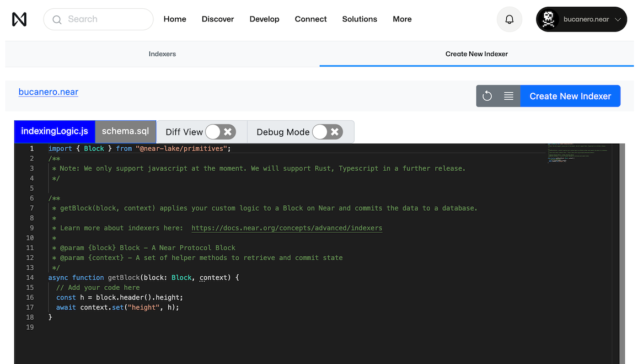Open the docs.near.org indexers link
The width and height of the screenshot is (643, 364).
tap(287, 228)
